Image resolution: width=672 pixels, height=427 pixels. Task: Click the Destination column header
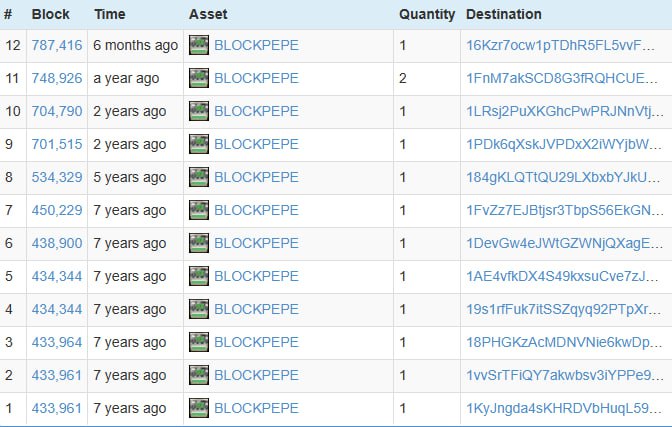click(504, 14)
